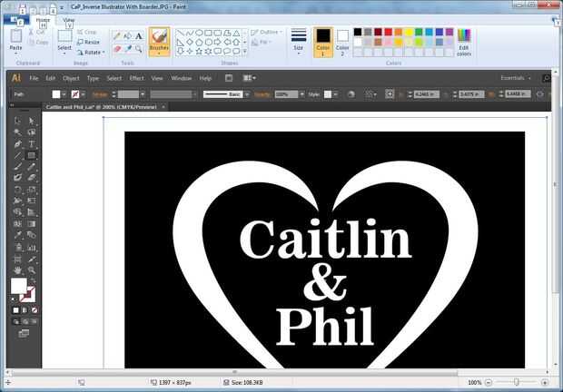Screen dimensions: 563x392
Task: Click the Select rectangle button in Paint
Action: point(64,36)
